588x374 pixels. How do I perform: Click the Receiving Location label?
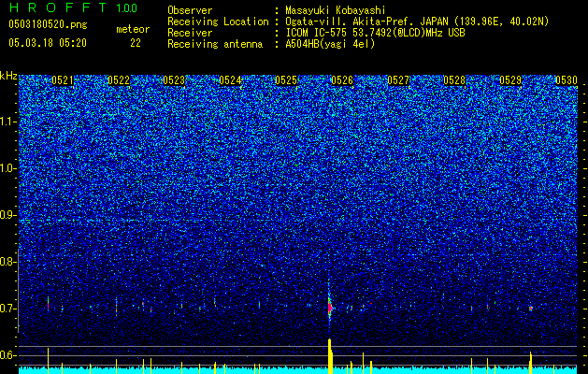point(218,22)
